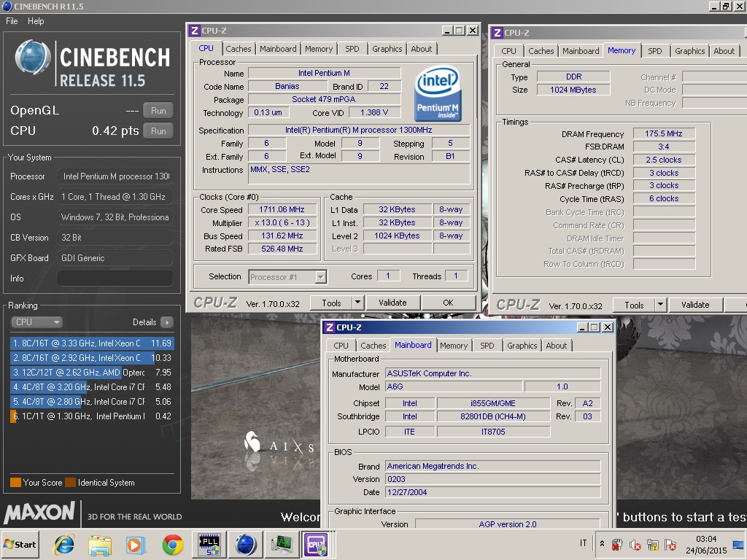The height and width of the screenshot is (560, 747).
Task: Show hidden system tray icons
Action: 602,544
